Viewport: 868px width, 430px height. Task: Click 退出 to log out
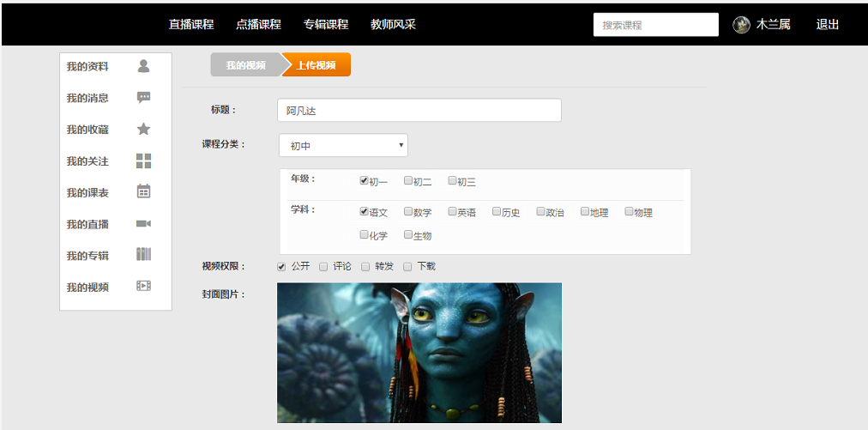828,24
